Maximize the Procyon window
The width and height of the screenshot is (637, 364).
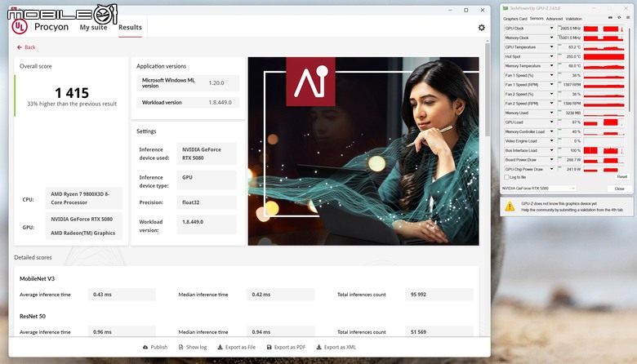tap(466, 10)
